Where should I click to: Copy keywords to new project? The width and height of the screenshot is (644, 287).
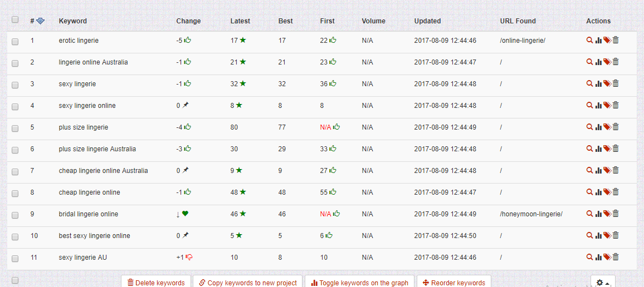248,283
